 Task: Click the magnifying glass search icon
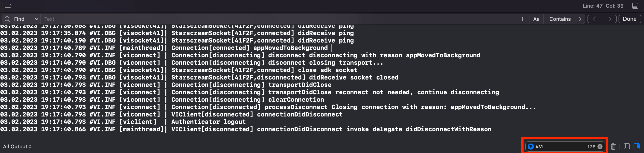pyautogui.click(x=7, y=19)
